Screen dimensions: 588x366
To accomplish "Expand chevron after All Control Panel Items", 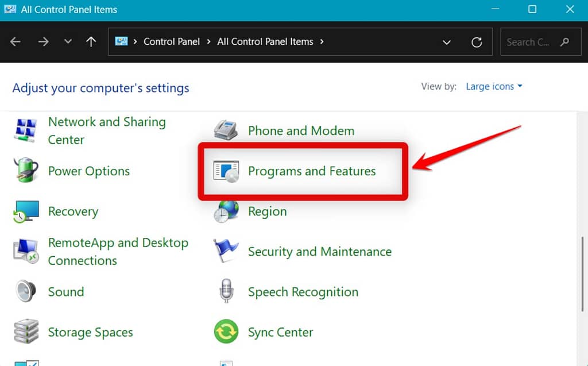I will point(322,42).
